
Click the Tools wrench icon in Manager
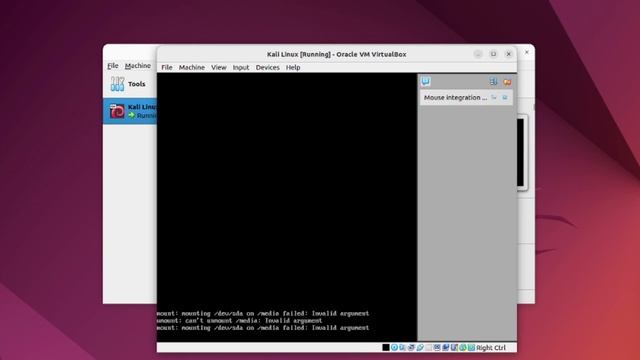(x=117, y=84)
